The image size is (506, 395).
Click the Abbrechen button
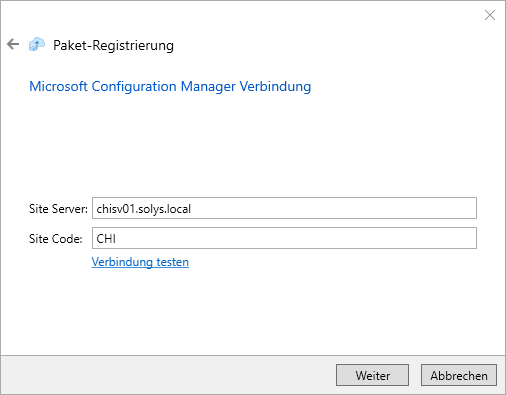click(x=459, y=375)
